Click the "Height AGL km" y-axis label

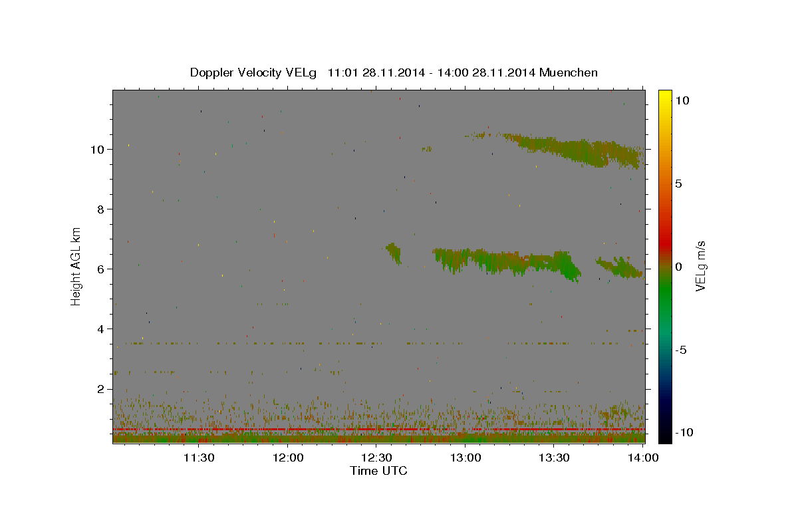(x=76, y=266)
